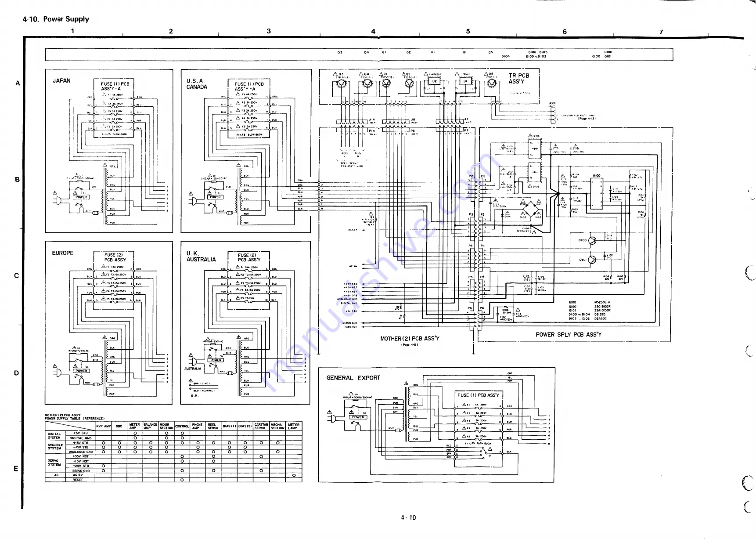Click 'FUSE (1) PCB ASS'Y-A' in JAPAN box
Viewport: 756px width, 539px height.
click(x=115, y=86)
